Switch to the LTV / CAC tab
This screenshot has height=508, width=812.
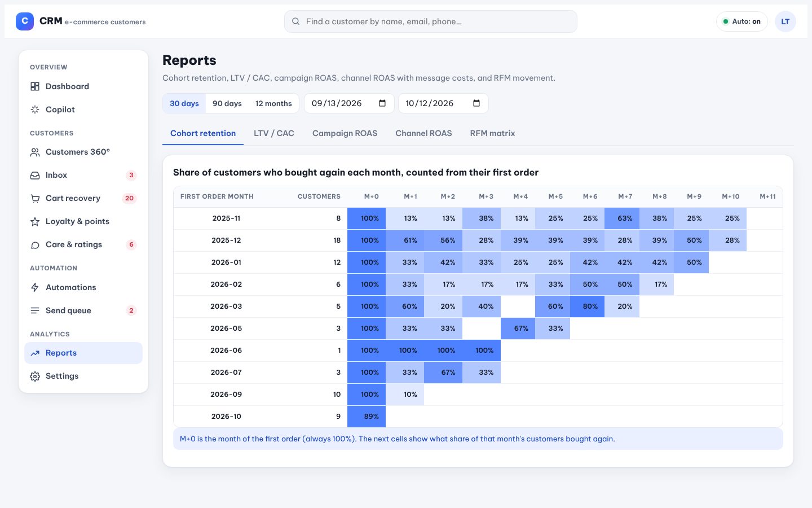click(x=274, y=133)
